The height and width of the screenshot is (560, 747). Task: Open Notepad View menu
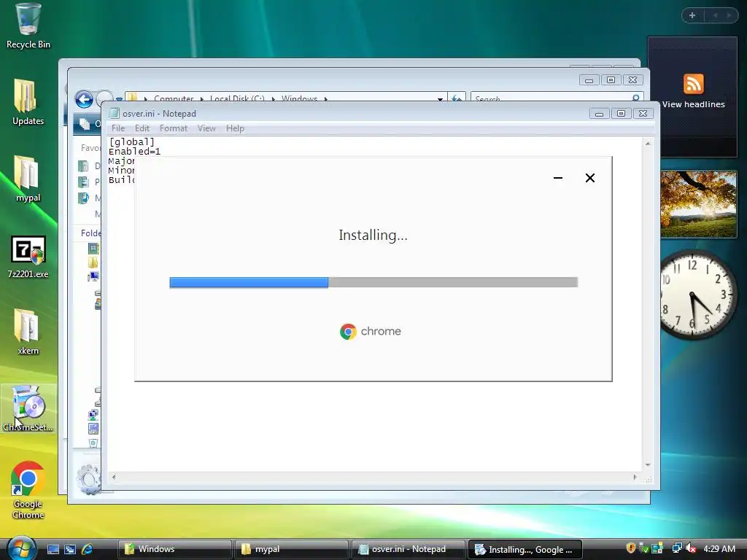click(206, 128)
